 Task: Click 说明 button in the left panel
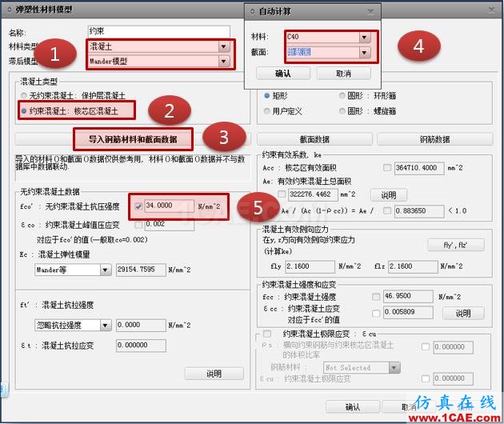(x=214, y=374)
